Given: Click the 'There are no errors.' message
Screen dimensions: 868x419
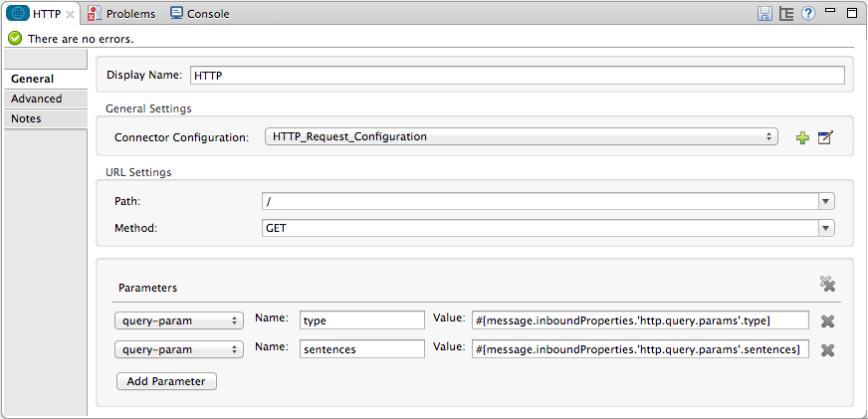Looking at the screenshot, I should point(81,39).
